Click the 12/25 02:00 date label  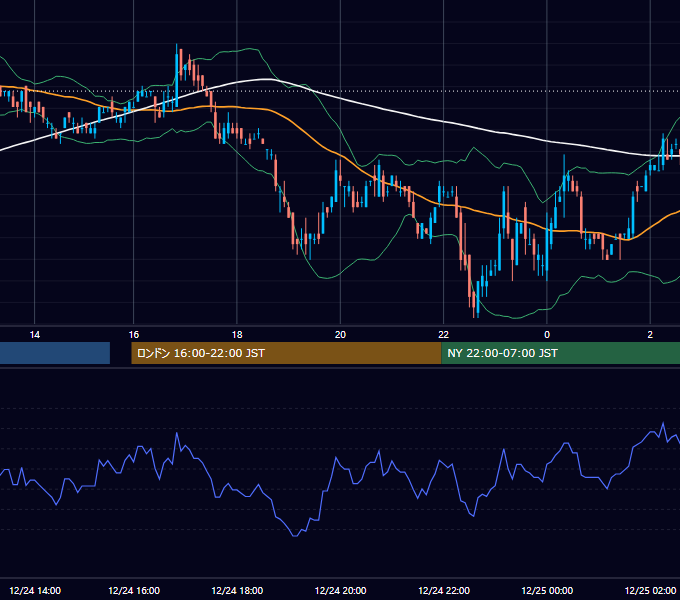650,590
